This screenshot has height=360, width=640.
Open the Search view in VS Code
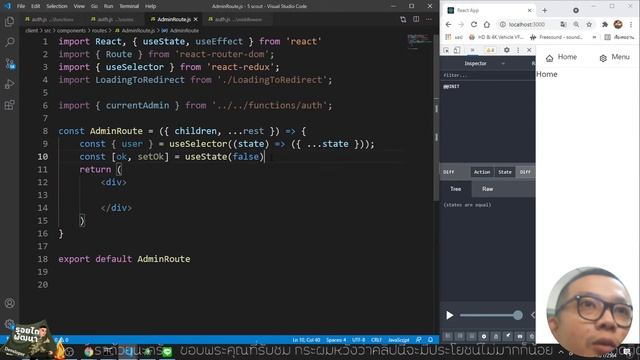pyautogui.click(x=9, y=42)
